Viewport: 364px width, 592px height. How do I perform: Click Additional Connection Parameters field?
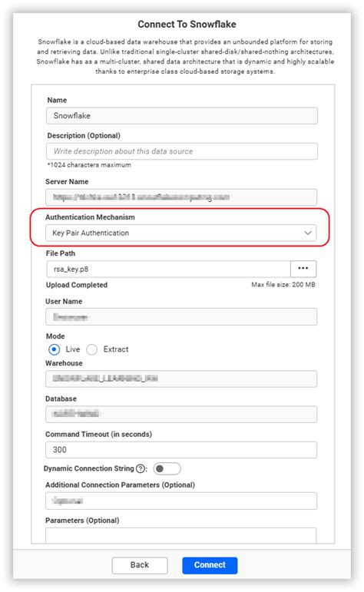click(181, 501)
